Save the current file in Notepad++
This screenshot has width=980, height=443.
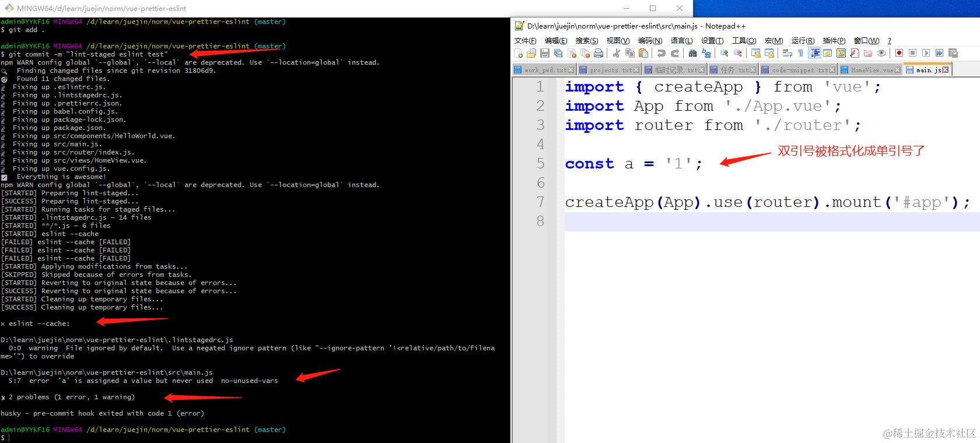[x=545, y=53]
